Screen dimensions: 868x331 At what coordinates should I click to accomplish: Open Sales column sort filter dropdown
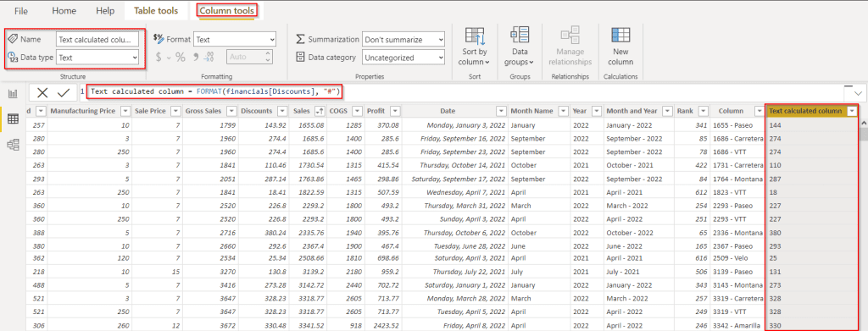click(x=319, y=111)
